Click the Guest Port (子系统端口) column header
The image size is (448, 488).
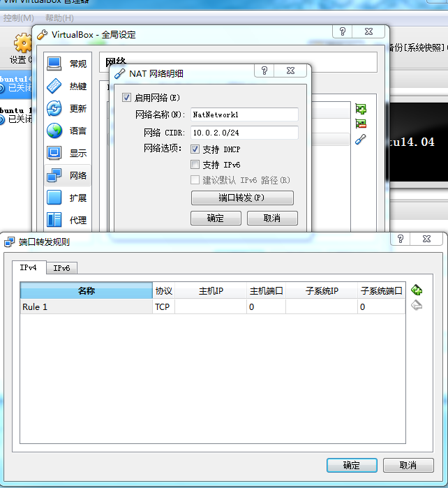click(x=382, y=290)
